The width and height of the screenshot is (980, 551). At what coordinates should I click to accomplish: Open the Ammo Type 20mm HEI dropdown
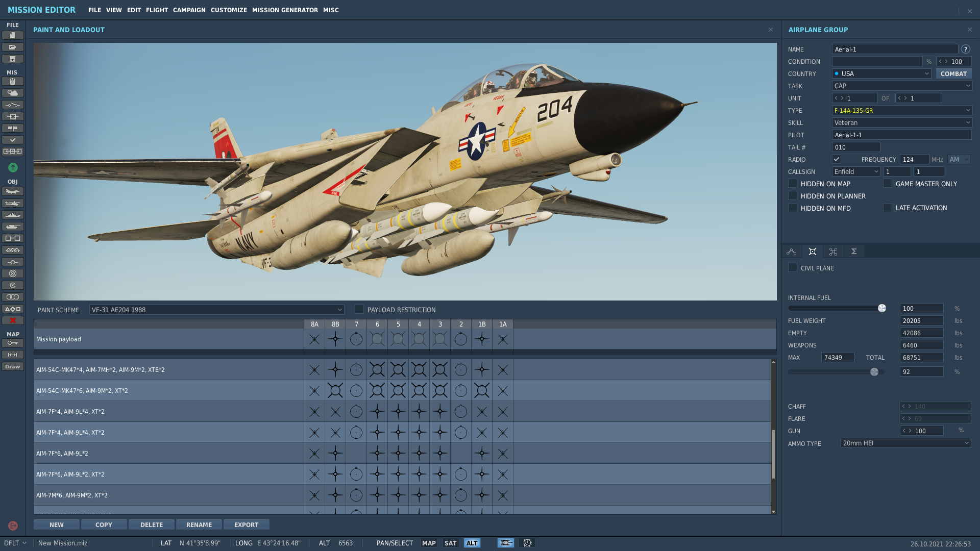point(905,443)
